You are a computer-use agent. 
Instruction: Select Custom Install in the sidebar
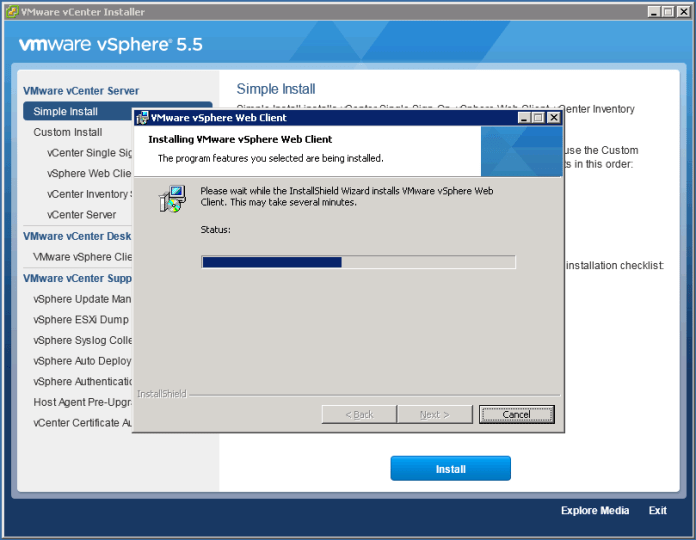pos(68,132)
